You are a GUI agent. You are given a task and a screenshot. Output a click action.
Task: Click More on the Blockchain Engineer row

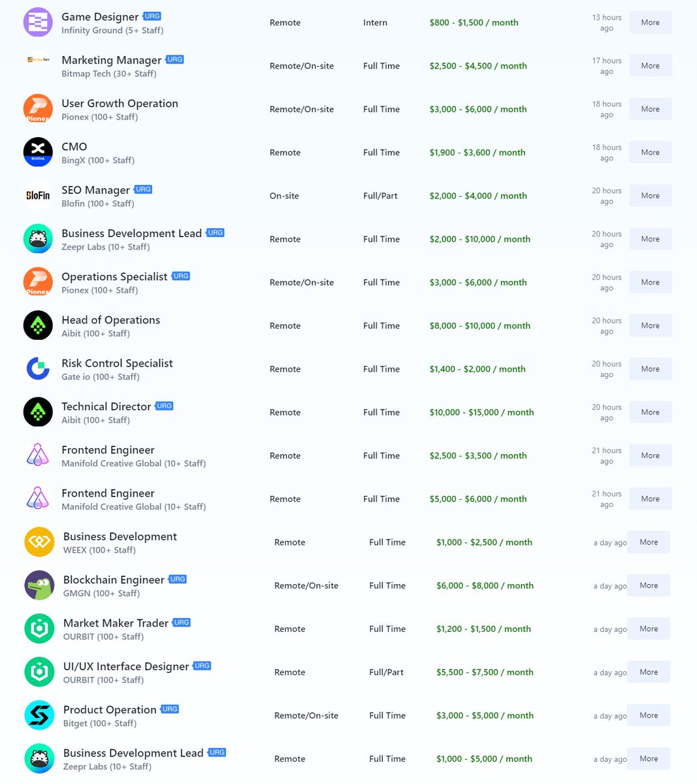pyautogui.click(x=649, y=585)
